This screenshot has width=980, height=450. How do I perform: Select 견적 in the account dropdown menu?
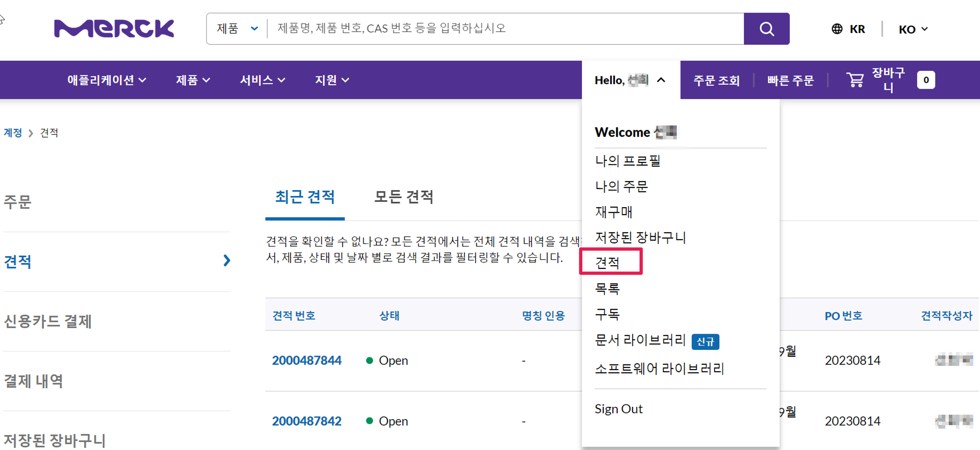pyautogui.click(x=607, y=263)
